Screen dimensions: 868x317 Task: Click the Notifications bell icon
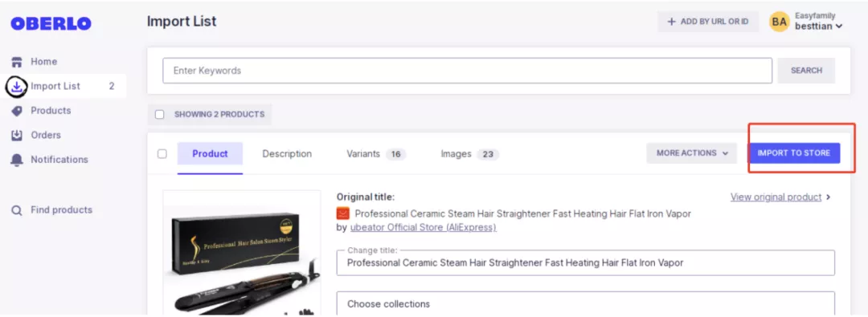click(x=17, y=160)
